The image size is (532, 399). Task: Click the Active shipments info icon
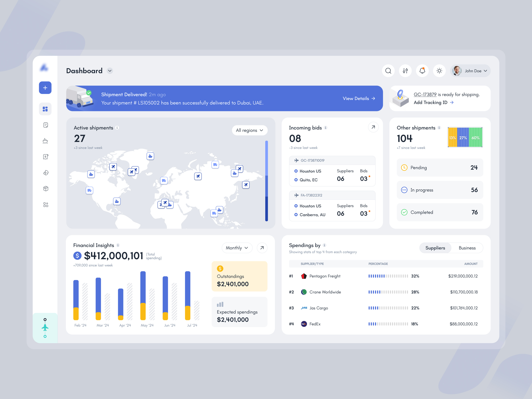coord(117,128)
